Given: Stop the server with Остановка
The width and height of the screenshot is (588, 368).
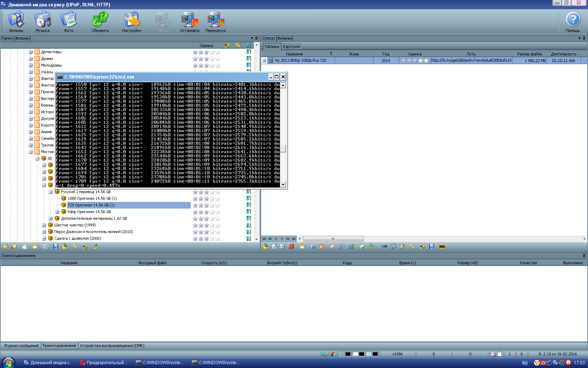Looking at the screenshot, I should click(x=189, y=21).
